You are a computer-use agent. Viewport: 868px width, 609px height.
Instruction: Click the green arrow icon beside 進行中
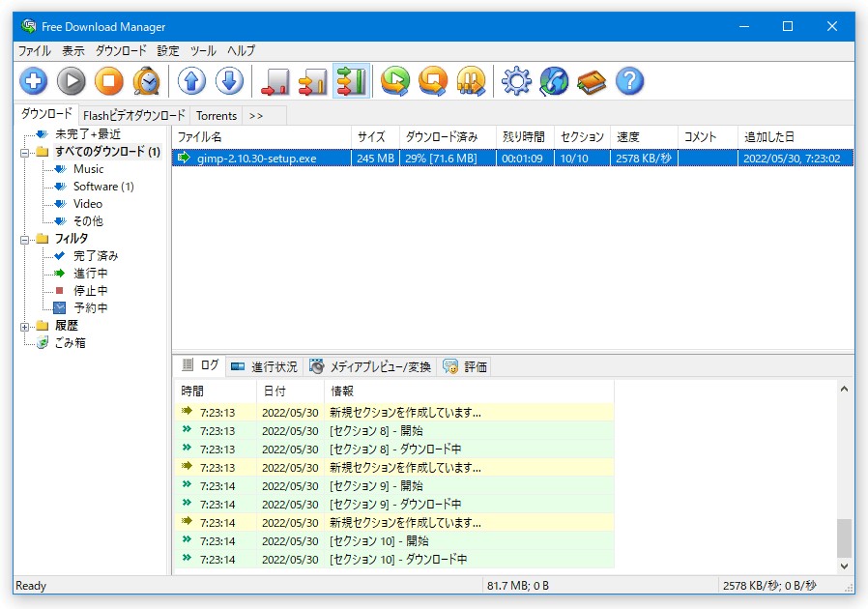pyautogui.click(x=59, y=273)
